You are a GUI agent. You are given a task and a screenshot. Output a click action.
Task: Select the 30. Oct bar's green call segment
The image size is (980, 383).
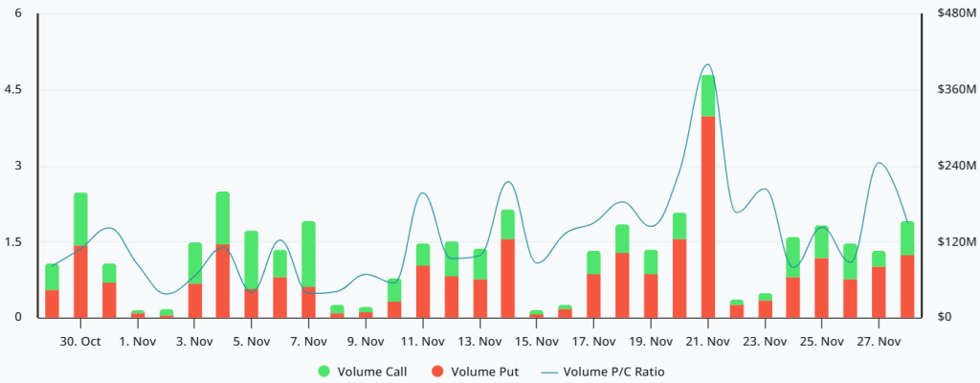80,219
